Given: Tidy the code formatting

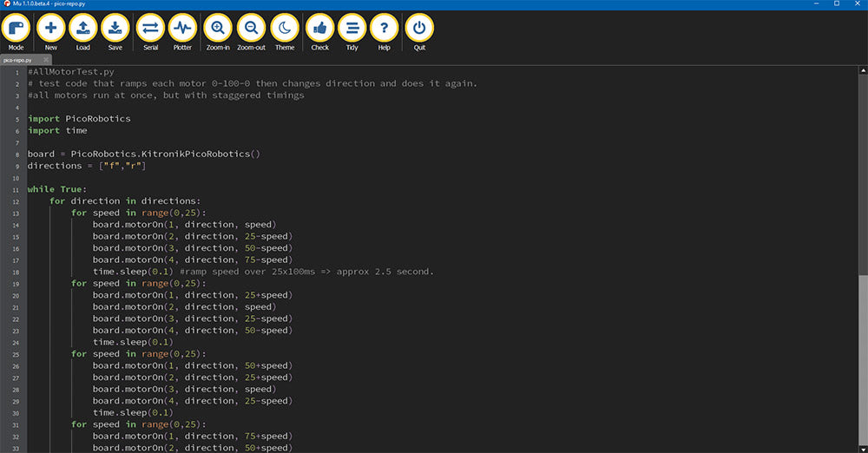Looking at the screenshot, I should click(x=352, y=29).
